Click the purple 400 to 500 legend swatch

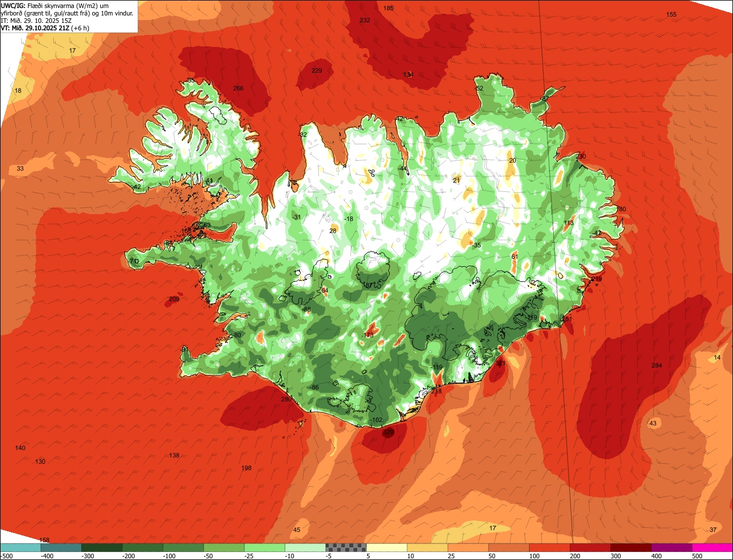(672, 547)
